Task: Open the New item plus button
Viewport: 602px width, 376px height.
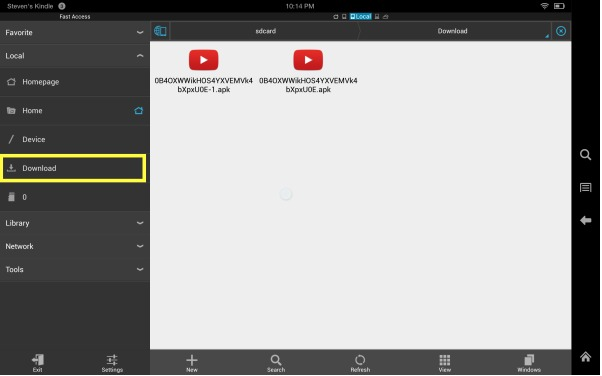Action: (x=192, y=363)
